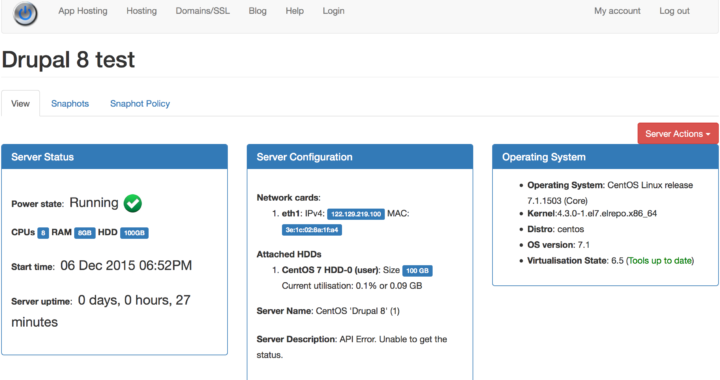
Task: Click the server uptime value text
Action: pyautogui.click(x=101, y=311)
